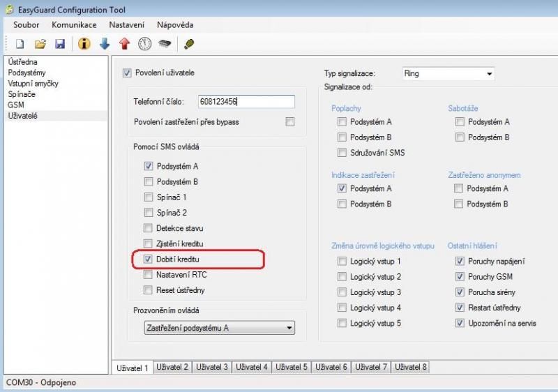Click the yellow info toolbar icon
This screenshot has width=558, height=392.
click(x=84, y=44)
